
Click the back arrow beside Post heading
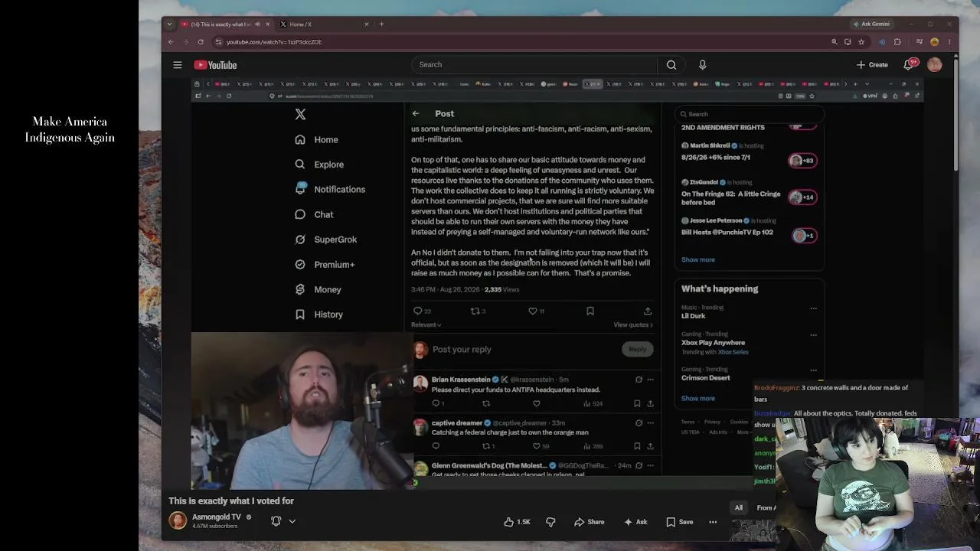click(416, 114)
